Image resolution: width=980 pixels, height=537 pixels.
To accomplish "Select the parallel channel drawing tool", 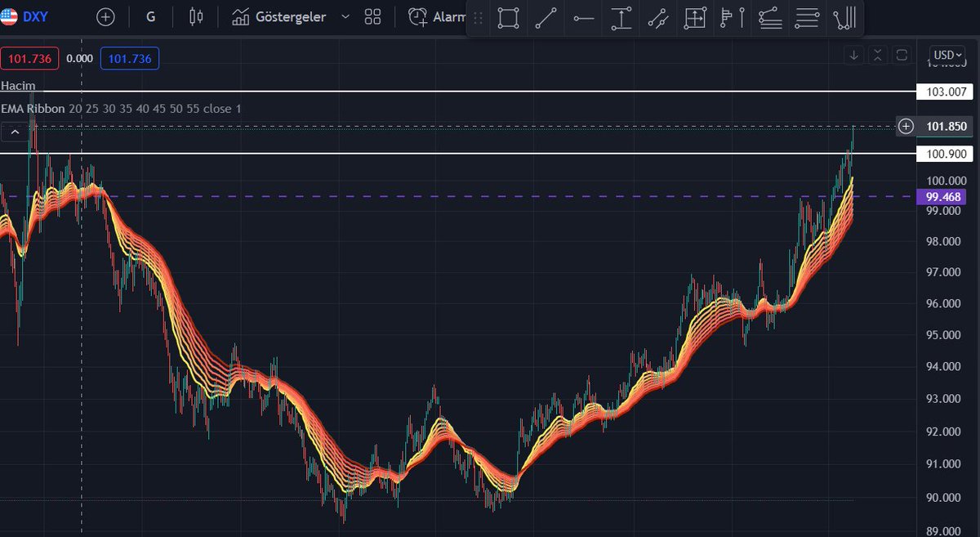I will 659,18.
